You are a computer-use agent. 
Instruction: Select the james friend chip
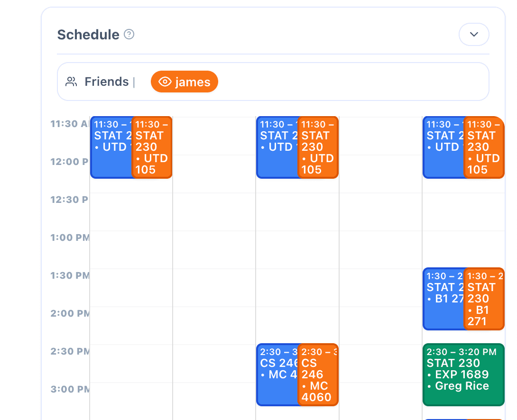coord(184,82)
